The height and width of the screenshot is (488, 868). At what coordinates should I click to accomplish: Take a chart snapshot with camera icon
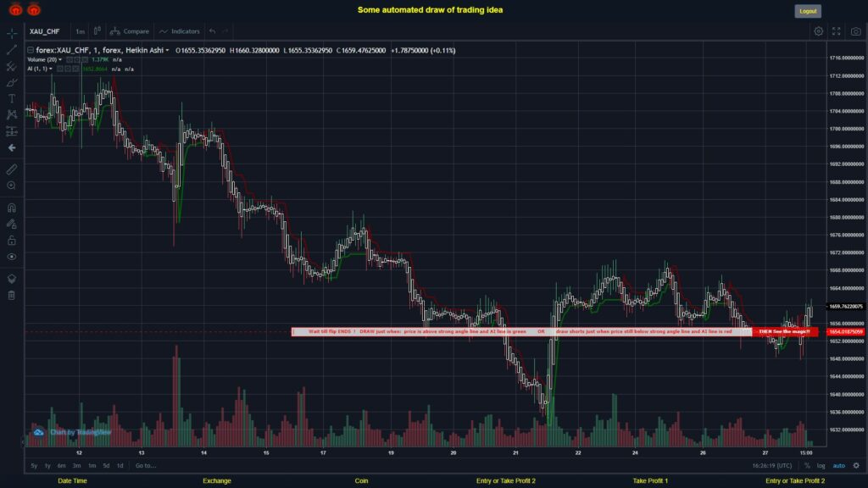(856, 31)
